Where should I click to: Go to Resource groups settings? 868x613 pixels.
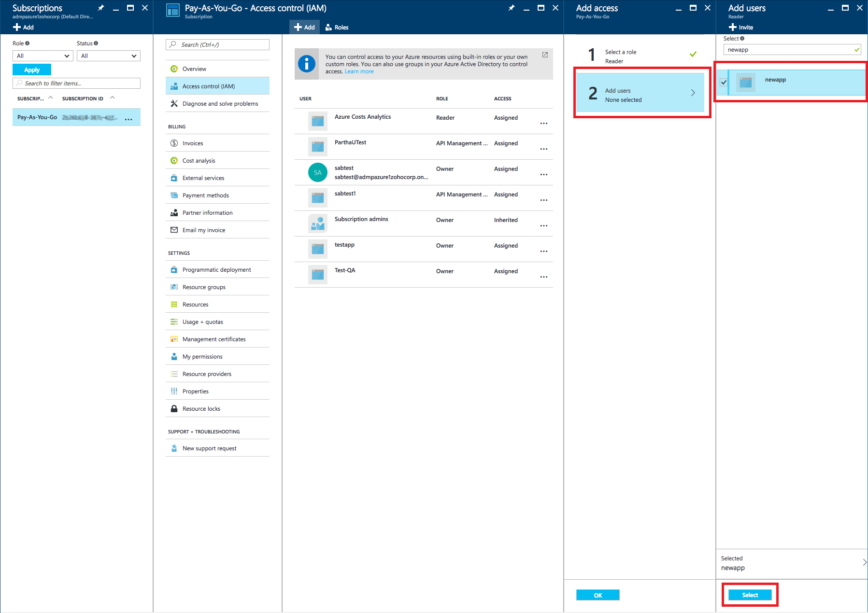point(217,287)
